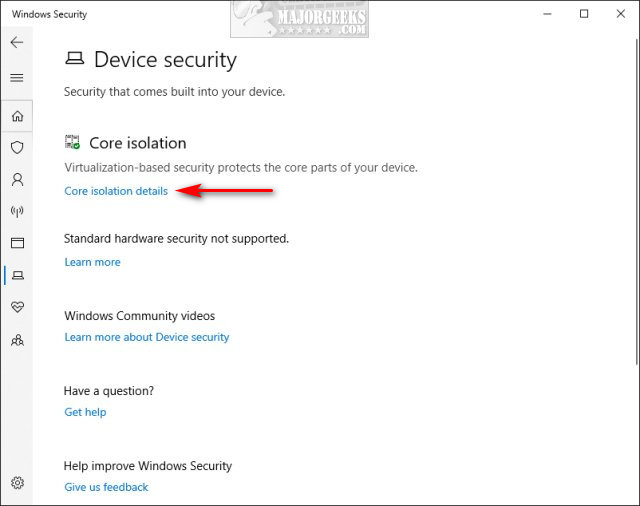The width and height of the screenshot is (640, 506).
Task: Open Family options icon in sidebar
Action: [16, 340]
